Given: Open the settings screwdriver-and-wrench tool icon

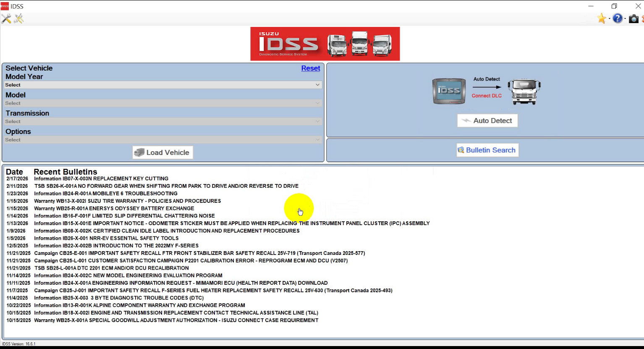Looking at the screenshot, I should coord(6,18).
